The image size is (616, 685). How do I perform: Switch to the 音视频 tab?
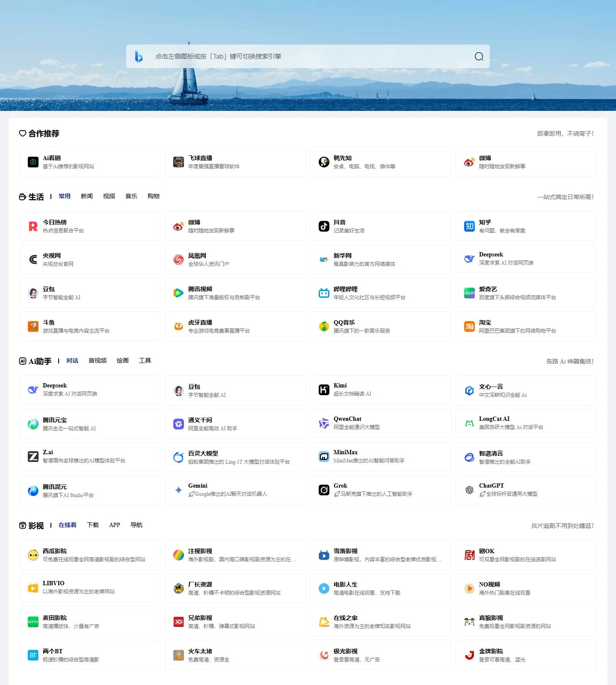tap(98, 360)
